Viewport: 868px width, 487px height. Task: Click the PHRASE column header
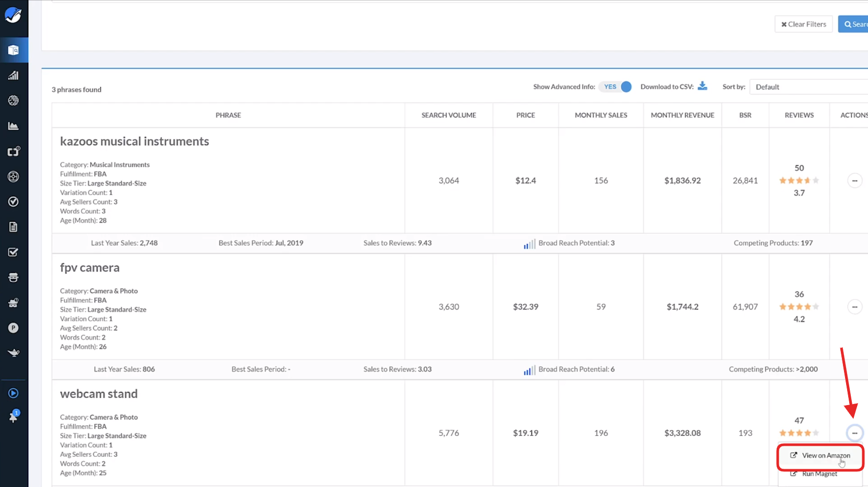click(228, 115)
